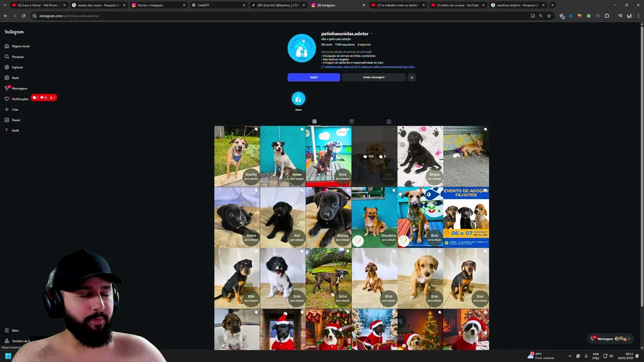Image resolution: width=644 pixels, height=362 pixels.
Task: Open the Susan dog post
Action: click(x=283, y=156)
